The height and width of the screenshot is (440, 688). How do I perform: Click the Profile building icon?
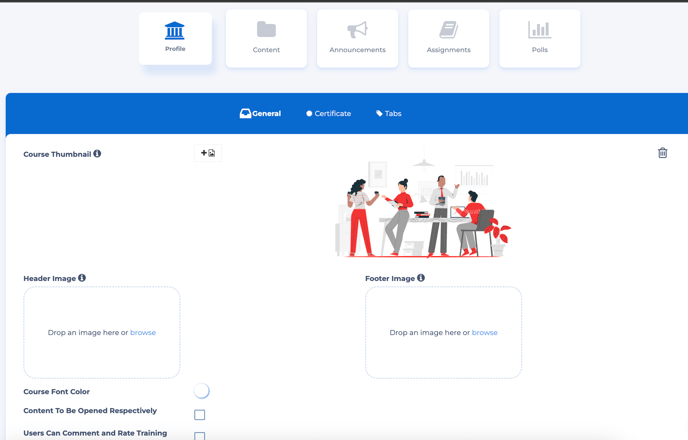point(175,30)
